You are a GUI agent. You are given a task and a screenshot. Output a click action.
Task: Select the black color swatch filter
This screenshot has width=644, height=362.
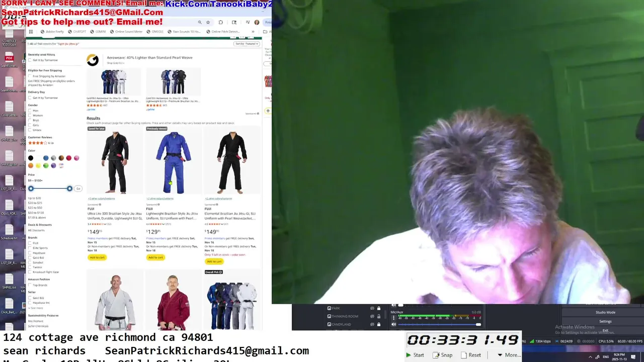(x=31, y=158)
